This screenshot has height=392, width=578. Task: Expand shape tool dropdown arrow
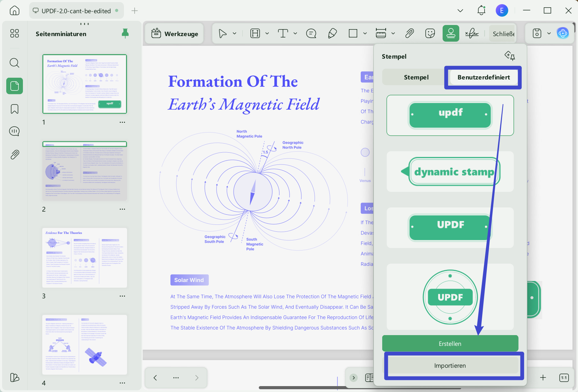point(365,33)
